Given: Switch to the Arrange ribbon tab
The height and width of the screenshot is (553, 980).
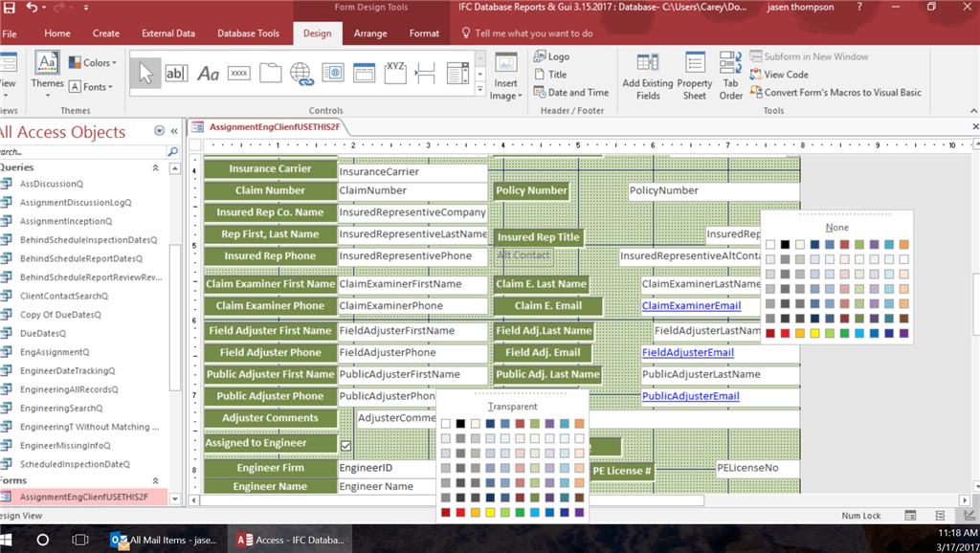Looking at the screenshot, I should tap(370, 33).
